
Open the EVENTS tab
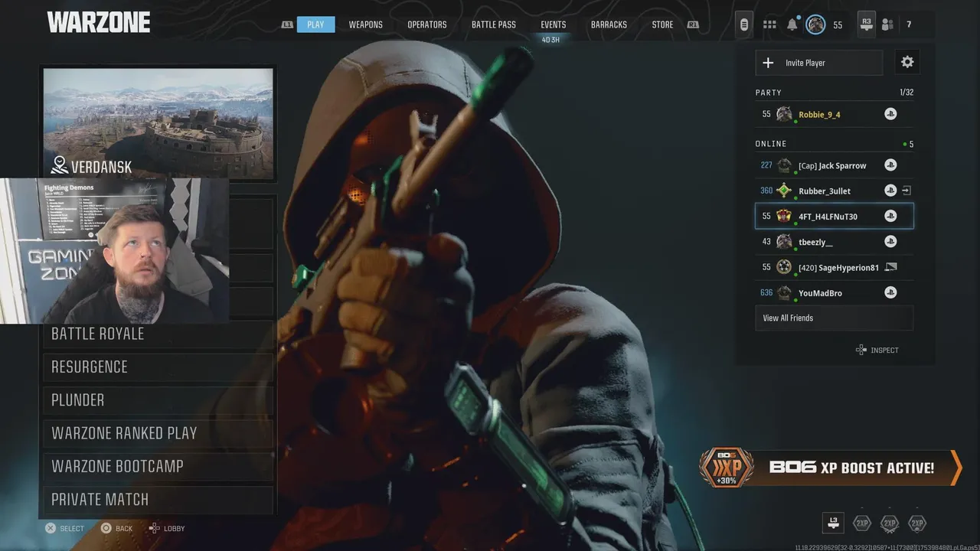[554, 24]
